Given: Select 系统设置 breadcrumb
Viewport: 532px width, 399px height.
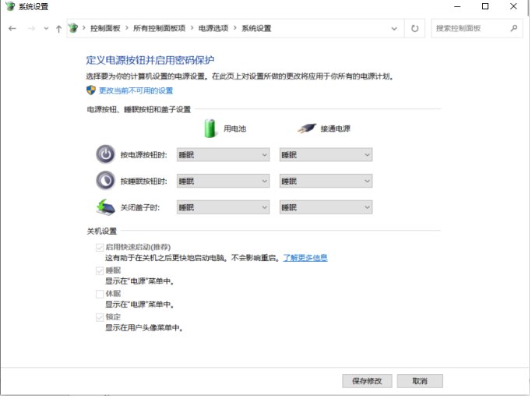Looking at the screenshot, I should tap(256, 28).
